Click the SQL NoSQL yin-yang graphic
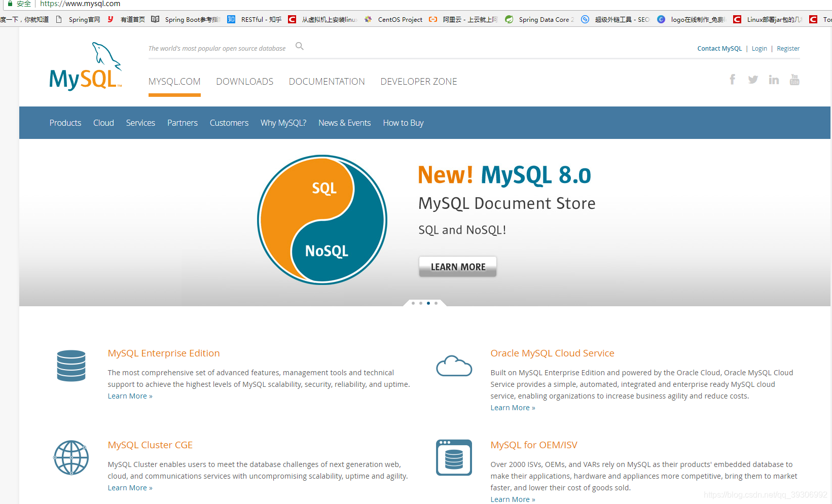 tap(322, 220)
